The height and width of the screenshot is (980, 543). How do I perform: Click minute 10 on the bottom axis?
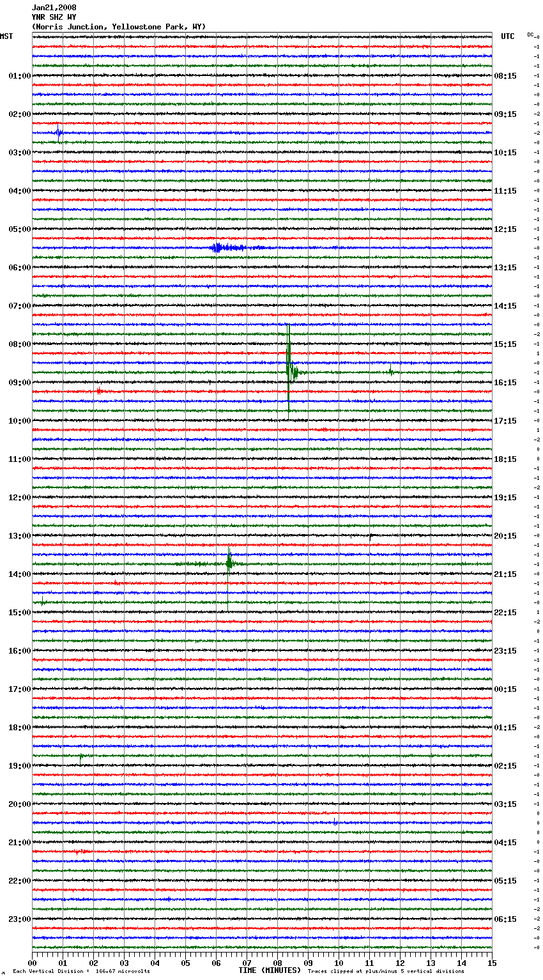coord(339,963)
